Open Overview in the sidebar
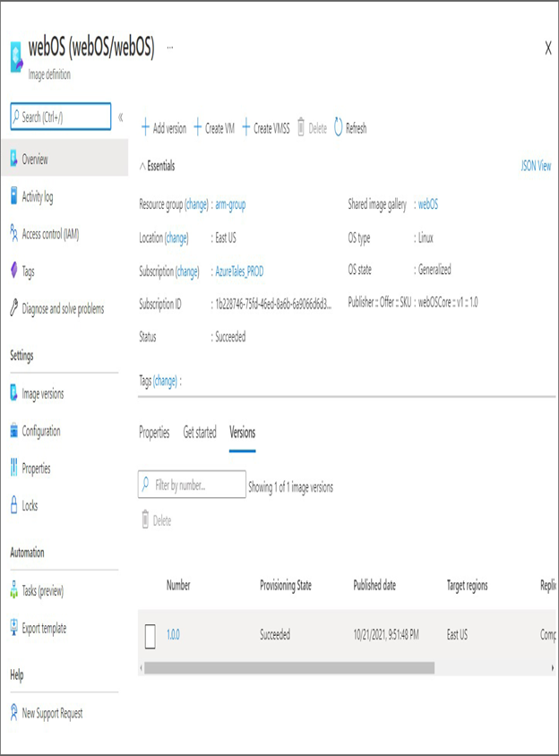Image resolution: width=559 pixels, height=756 pixels. click(64, 159)
